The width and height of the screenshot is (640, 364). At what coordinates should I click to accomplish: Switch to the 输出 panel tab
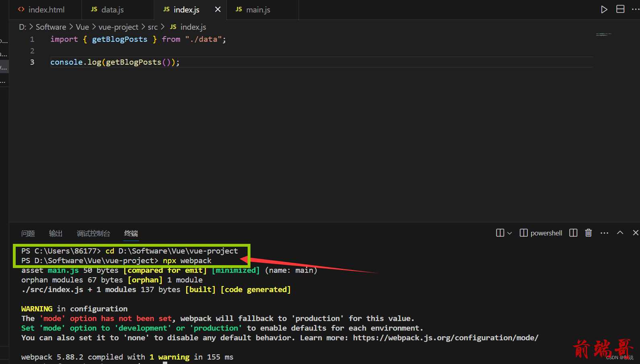point(55,233)
